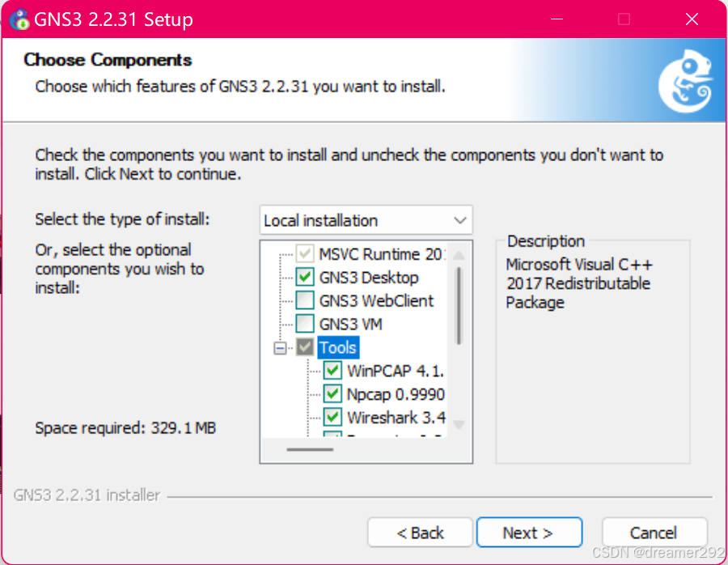The width and height of the screenshot is (728, 565).
Task: Click the component list scroll up arrow
Action: [459, 255]
